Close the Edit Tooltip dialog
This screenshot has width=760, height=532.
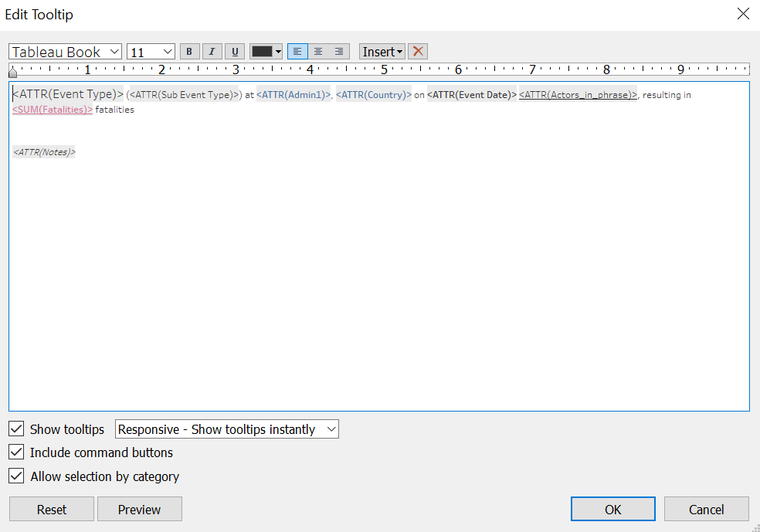742,14
